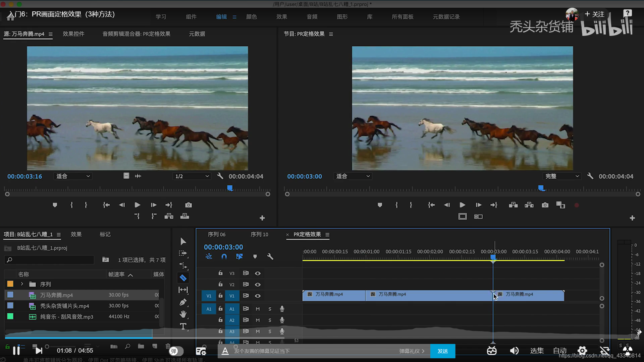
Task: Open Program monitor 完整 quality dropdown
Action: click(x=562, y=176)
